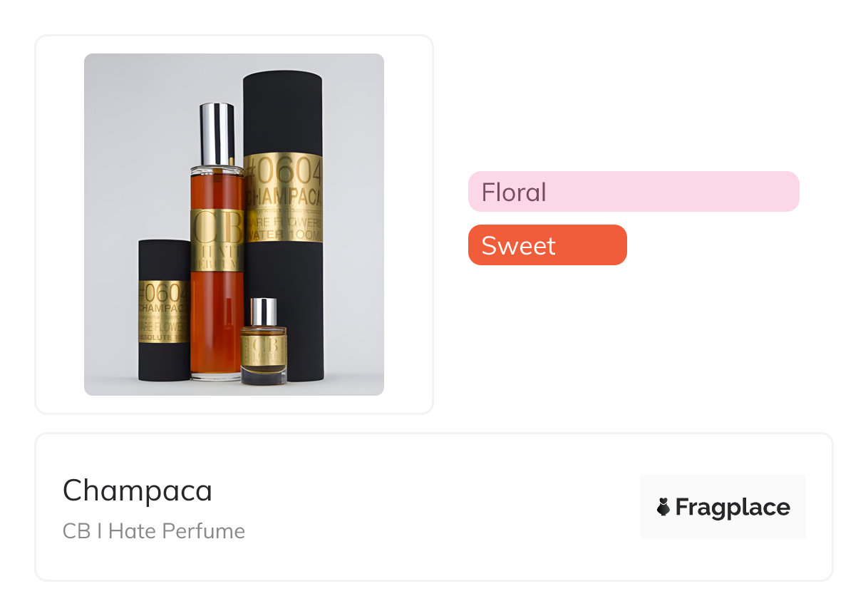This screenshot has height=616, width=868.
Task: Click the Champaca perfume title
Action: tap(138, 491)
